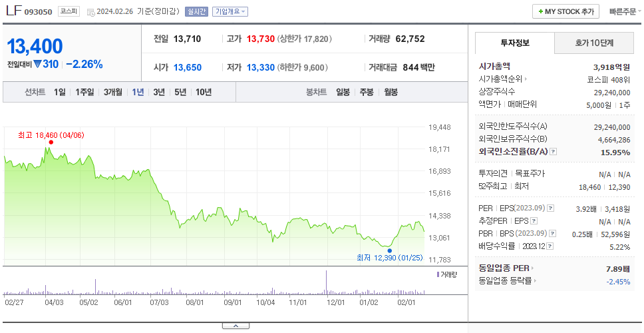Click the 배당수익률 value 5.22%

(620, 247)
